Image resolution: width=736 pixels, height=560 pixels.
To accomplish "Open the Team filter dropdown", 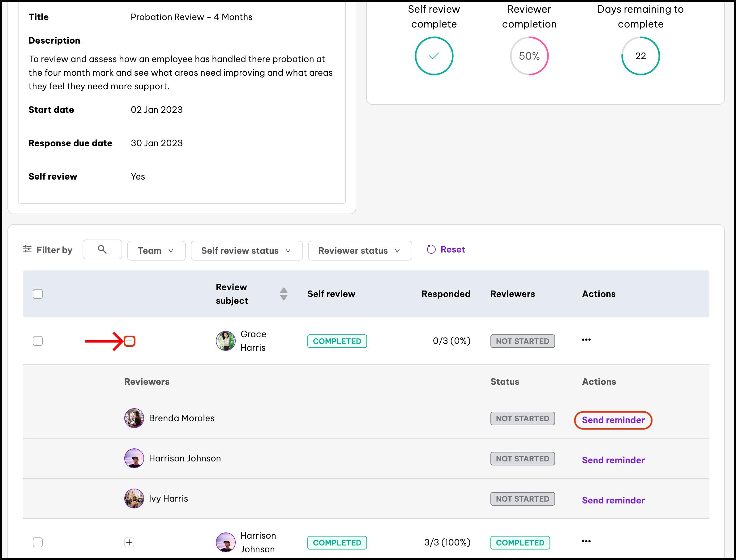I will 156,251.
